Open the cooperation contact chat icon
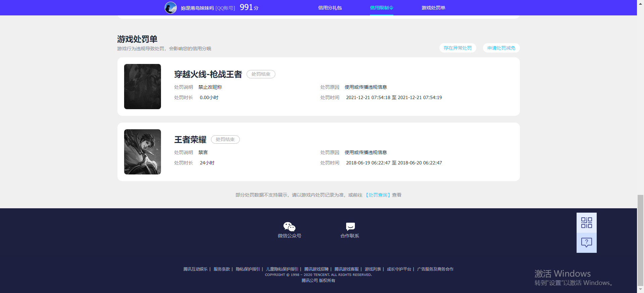Image resolution: width=644 pixels, height=293 pixels. coord(350,227)
